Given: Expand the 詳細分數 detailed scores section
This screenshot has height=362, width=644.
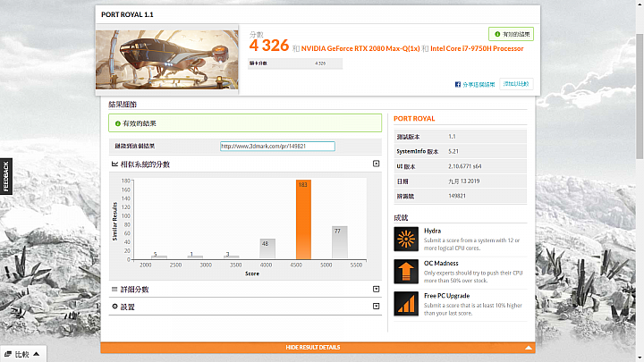Looking at the screenshot, I should click(376, 290).
